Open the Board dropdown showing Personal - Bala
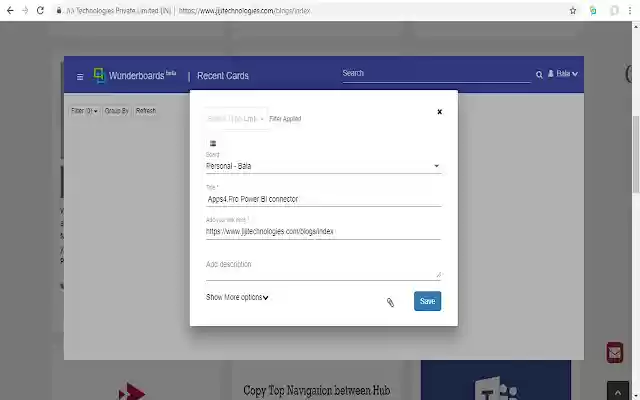 323,166
